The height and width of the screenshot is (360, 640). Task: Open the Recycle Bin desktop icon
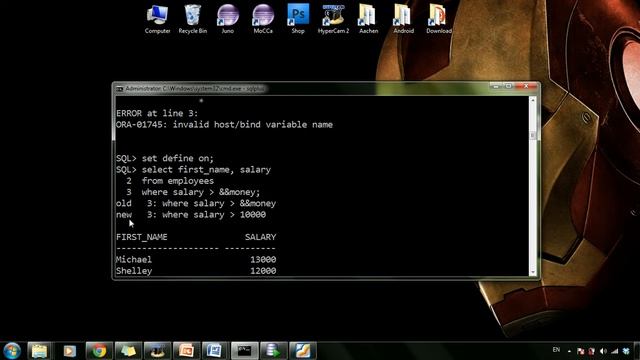[x=193, y=19]
